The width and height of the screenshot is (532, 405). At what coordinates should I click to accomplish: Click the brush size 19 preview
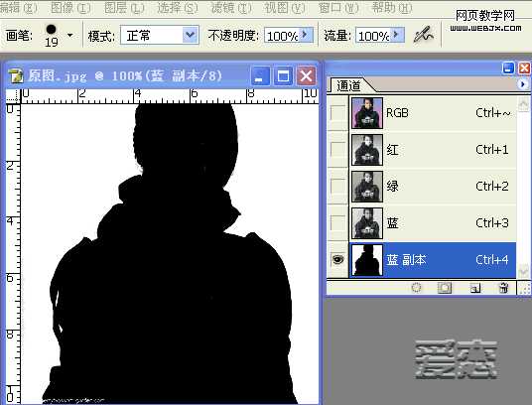point(52,36)
